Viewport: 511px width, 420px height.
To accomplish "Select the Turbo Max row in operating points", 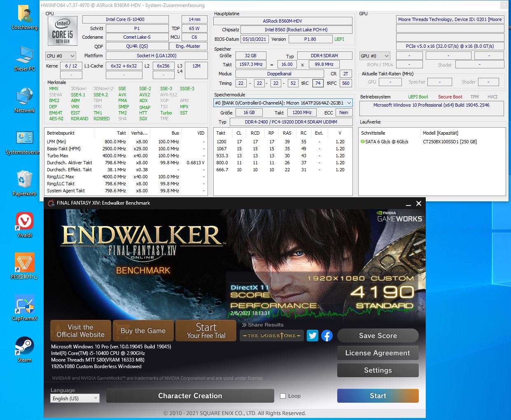I will pyautogui.click(x=126, y=156).
